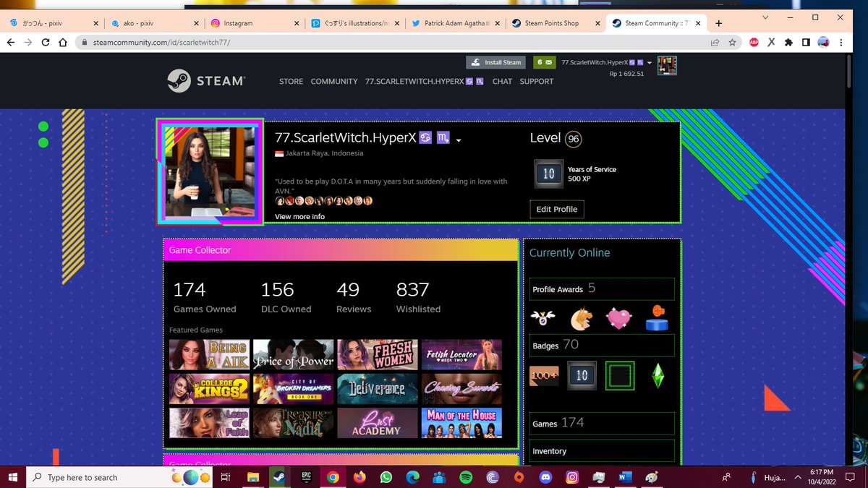This screenshot has height=488, width=868.
Task: Click the Edit Profile button
Action: (x=557, y=209)
